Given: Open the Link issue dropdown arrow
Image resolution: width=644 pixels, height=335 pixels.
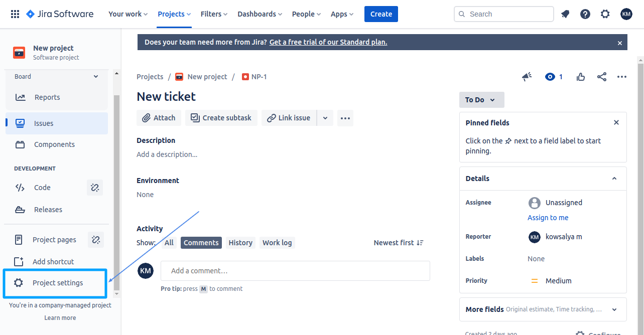Looking at the screenshot, I should [325, 118].
